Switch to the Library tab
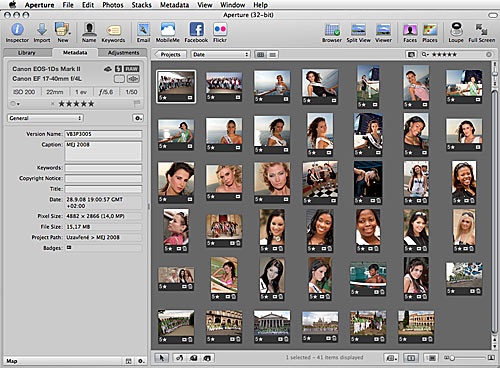The height and width of the screenshot is (368, 500). (27, 53)
